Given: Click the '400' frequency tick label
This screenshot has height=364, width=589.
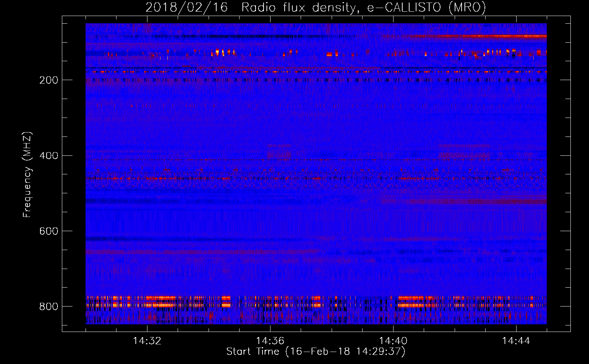Looking at the screenshot, I should [49, 156].
